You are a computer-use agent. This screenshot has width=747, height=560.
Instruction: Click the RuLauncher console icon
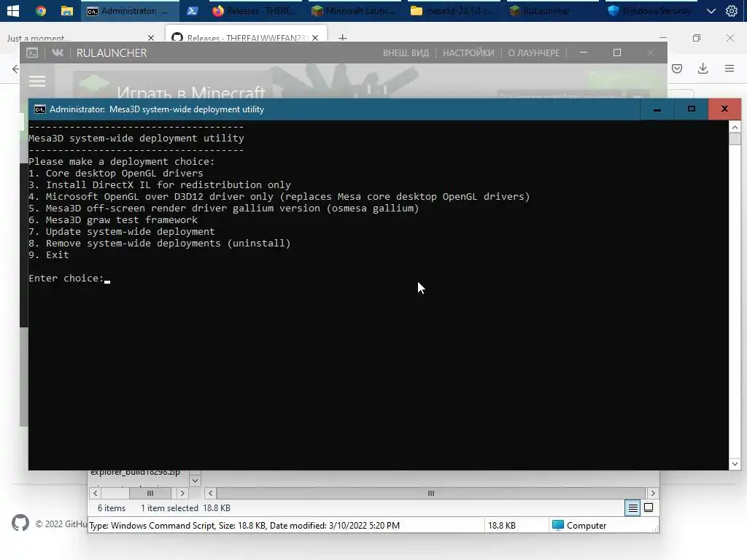[32, 52]
